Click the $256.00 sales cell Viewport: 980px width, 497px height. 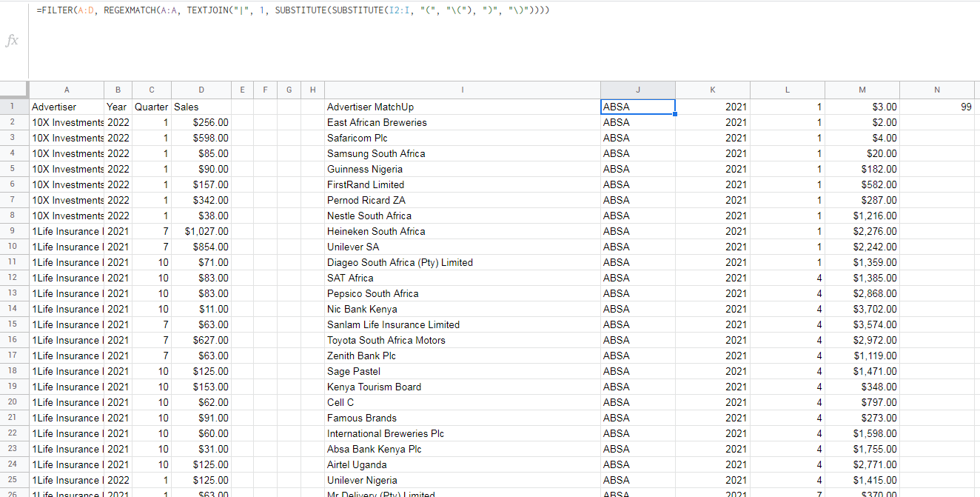201,122
